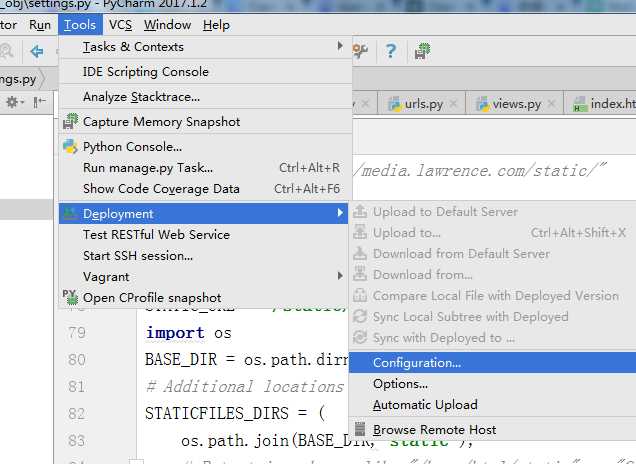Viewport: 636px width, 464px height.
Task: Expand the Vagrant submenu
Action: [205, 277]
